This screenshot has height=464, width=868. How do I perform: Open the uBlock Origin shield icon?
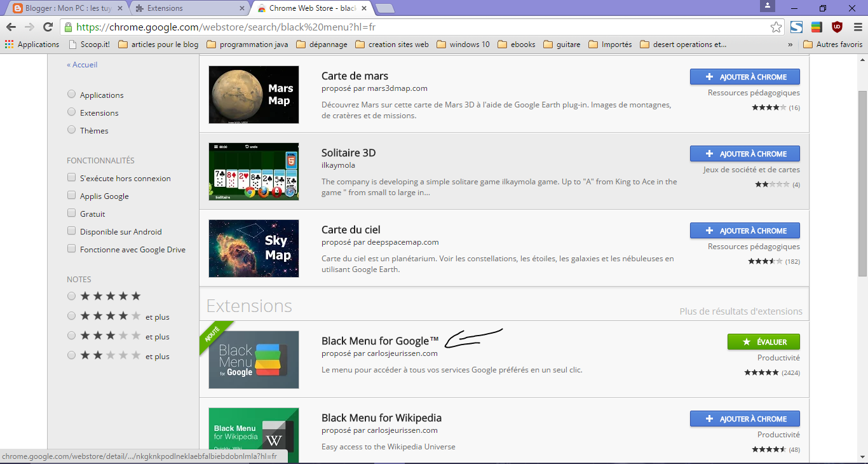pos(837,27)
